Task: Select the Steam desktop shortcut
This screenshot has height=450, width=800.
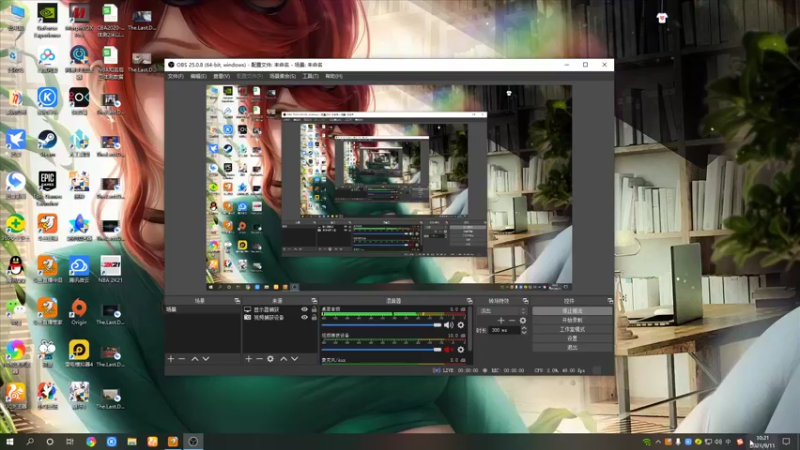Action: pos(47,143)
